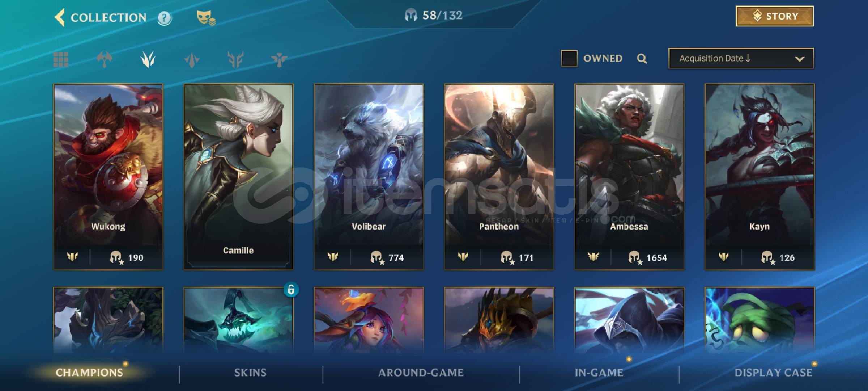Open the Camille champion card
The height and width of the screenshot is (391, 868).
239,177
